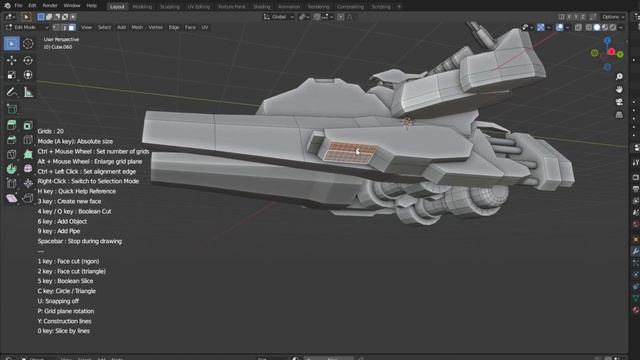Select the Shear tool
The height and width of the screenshot is (360, 640).
click(x=11, y=198)
